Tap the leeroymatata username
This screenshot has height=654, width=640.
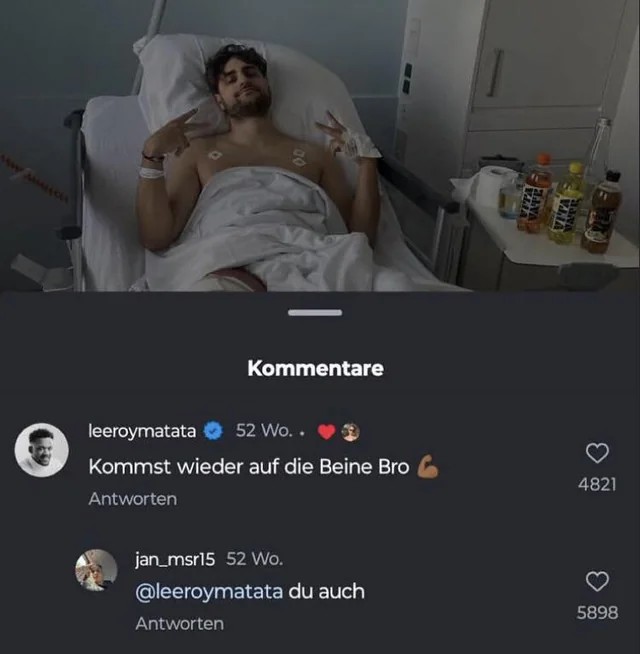pyautogui.click(x=144, y=431)
